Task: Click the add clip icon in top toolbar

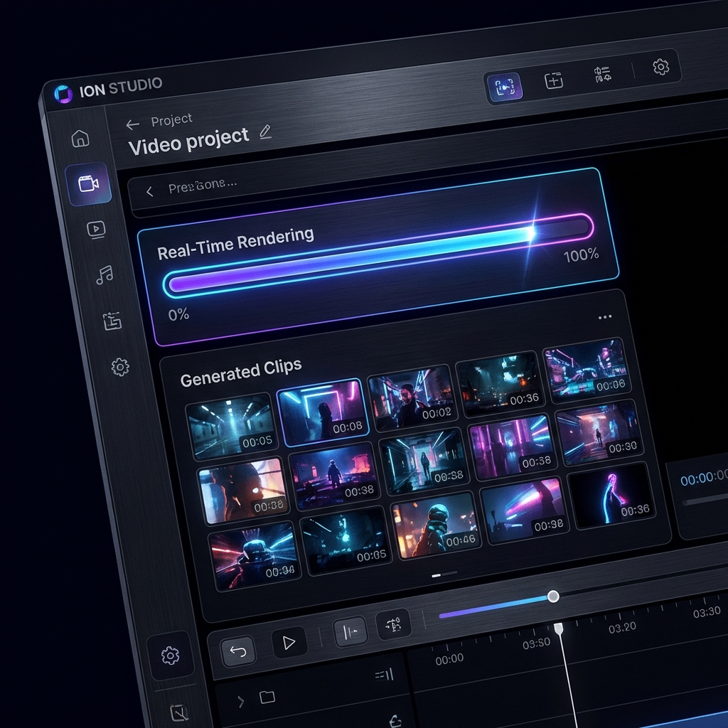Action: click(554, 80)
